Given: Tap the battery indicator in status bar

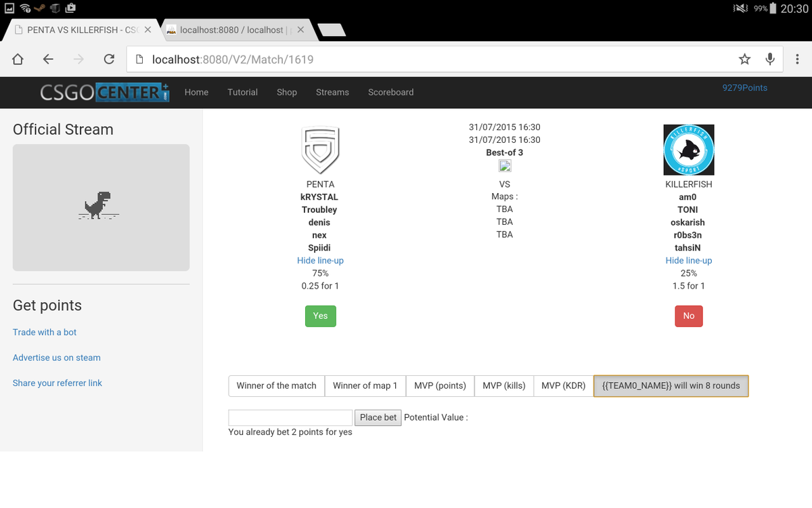Looking at the screenshot, I should 773,9.
